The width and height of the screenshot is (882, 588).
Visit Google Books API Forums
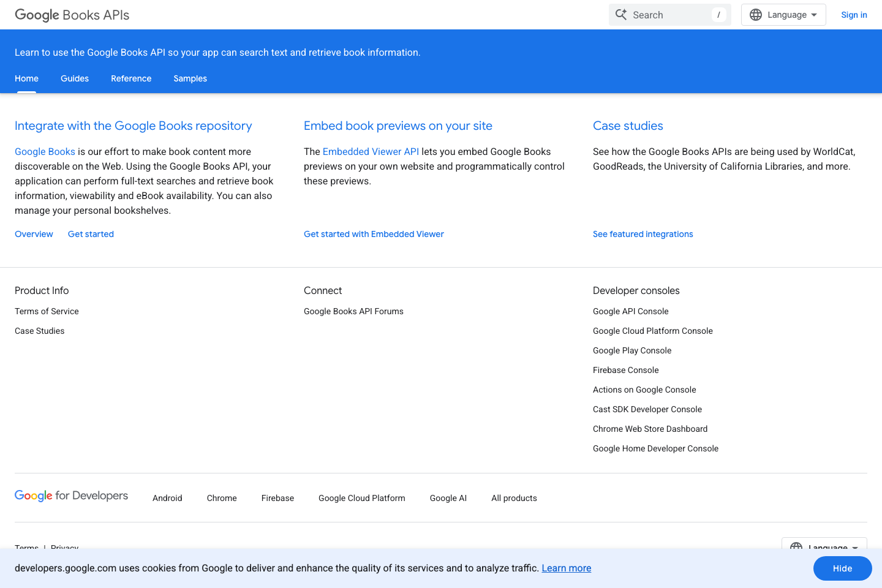tap(353, 311)
